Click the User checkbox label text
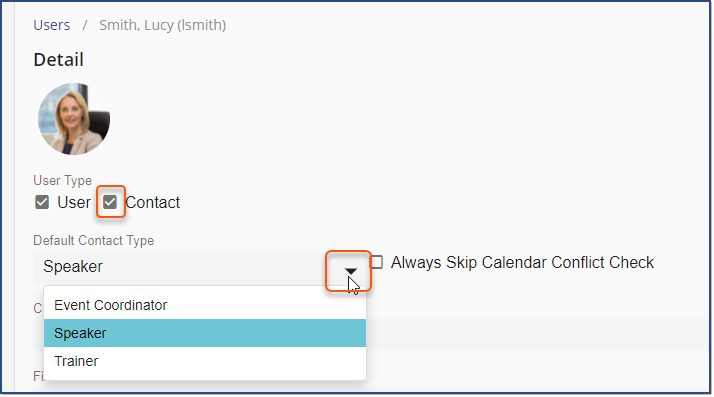The width and height of the screenshot is (714, 397). point(74,202)
